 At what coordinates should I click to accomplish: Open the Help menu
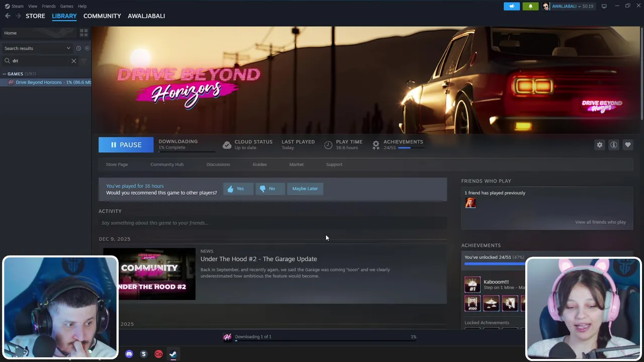pyautogui.click(x=82, y=6)
